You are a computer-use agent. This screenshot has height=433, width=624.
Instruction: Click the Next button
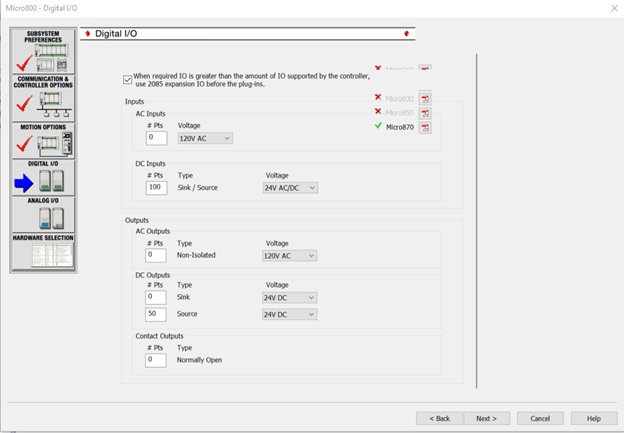pyautogui.click(x=486, y=418)
